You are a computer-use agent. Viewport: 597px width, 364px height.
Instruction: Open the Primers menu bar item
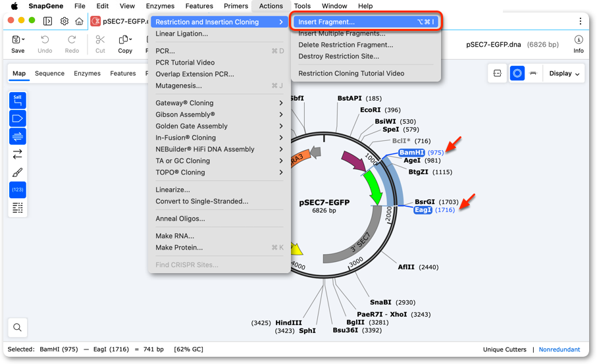tap(236, 6)
